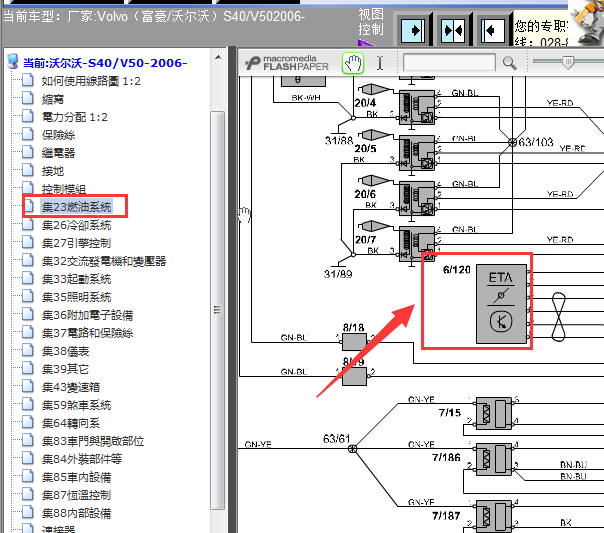This screenshot has height=533, width=604.
Task: Click the expand-right view control button
Action: 414,30
